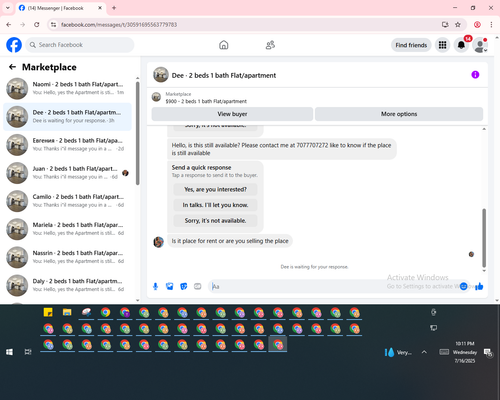
Task: Send a thumbs-up like
Action: coord(479,286)
